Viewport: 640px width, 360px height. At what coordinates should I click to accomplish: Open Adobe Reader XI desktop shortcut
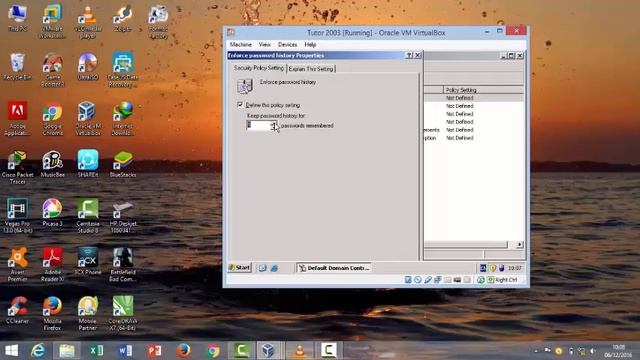(52, 265)
